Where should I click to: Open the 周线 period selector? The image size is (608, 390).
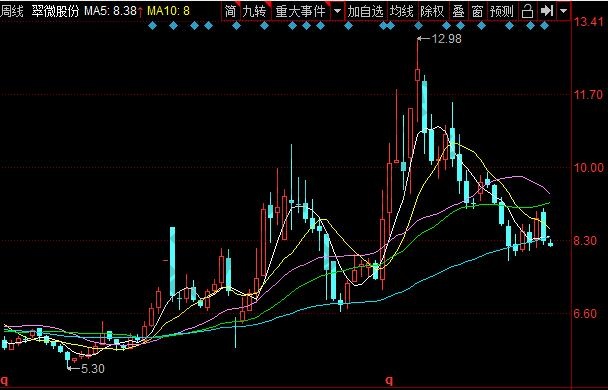[12, 11]
